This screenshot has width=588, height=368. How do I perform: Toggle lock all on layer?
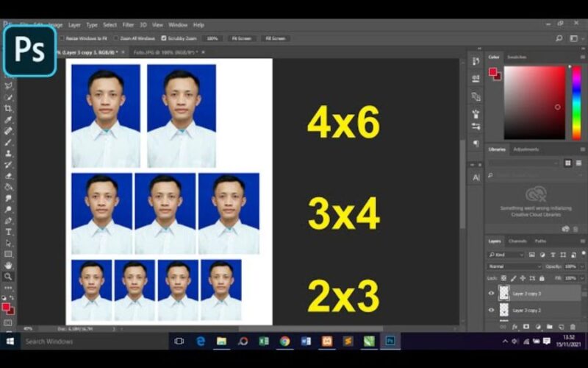tap(542, 278)
